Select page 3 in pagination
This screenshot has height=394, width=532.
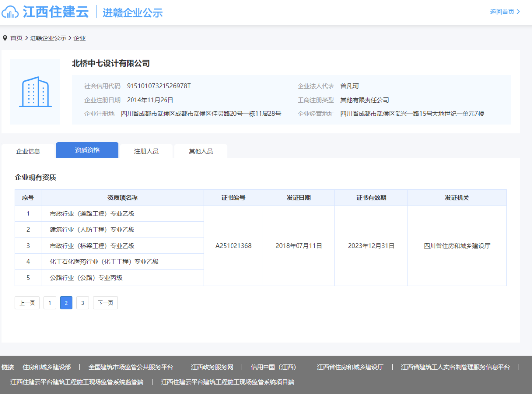point(83,303)
